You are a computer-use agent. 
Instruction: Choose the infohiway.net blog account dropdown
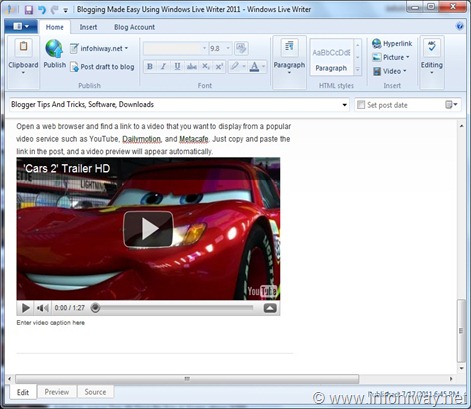tap(99, 48)
